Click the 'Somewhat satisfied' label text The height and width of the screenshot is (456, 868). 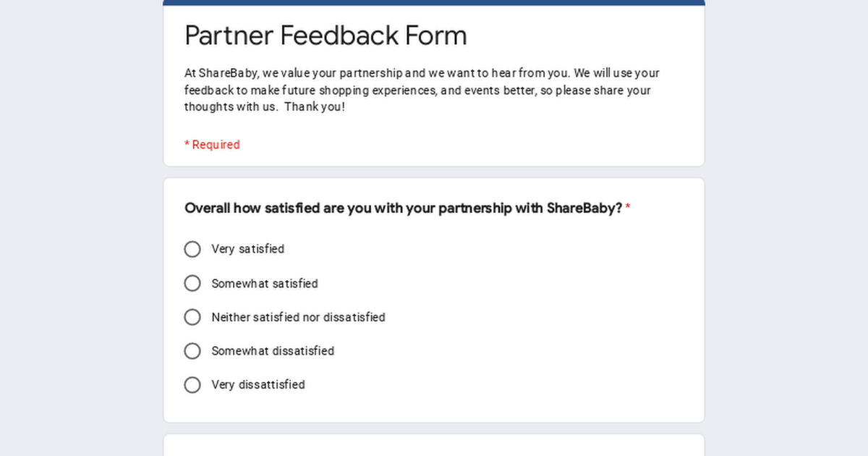[x=264, y=284]
